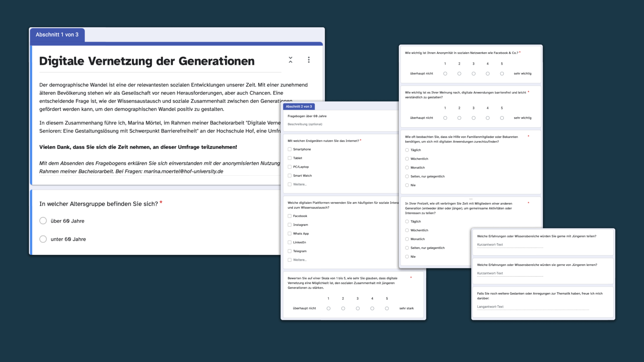644x362 pixels.
Task: Open the three-dot section options menu
Action: [x=309, y=60]
